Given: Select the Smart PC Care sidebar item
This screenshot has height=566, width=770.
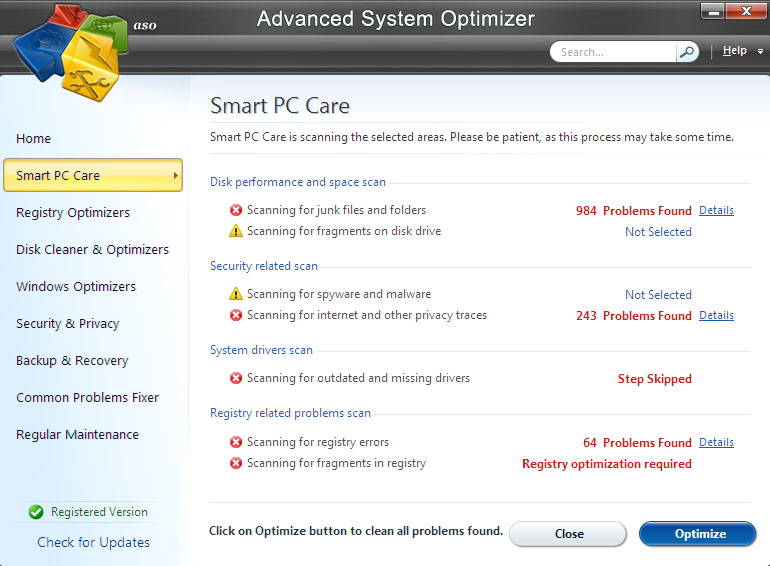Looking at the screenshot, I should click(x=93, y=175).
